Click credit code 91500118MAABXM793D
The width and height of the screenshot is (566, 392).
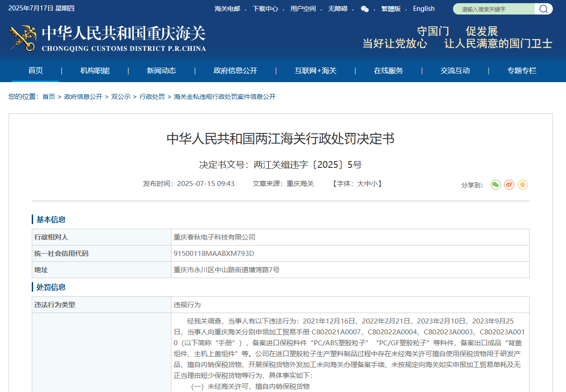[x=214, y=254]
